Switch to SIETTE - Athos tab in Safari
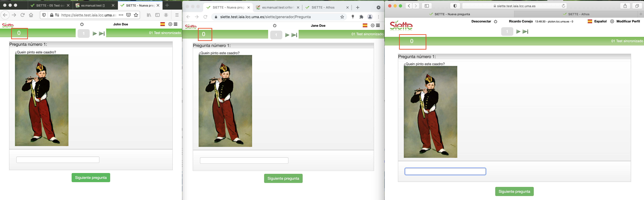 click(x=579, y=14)
